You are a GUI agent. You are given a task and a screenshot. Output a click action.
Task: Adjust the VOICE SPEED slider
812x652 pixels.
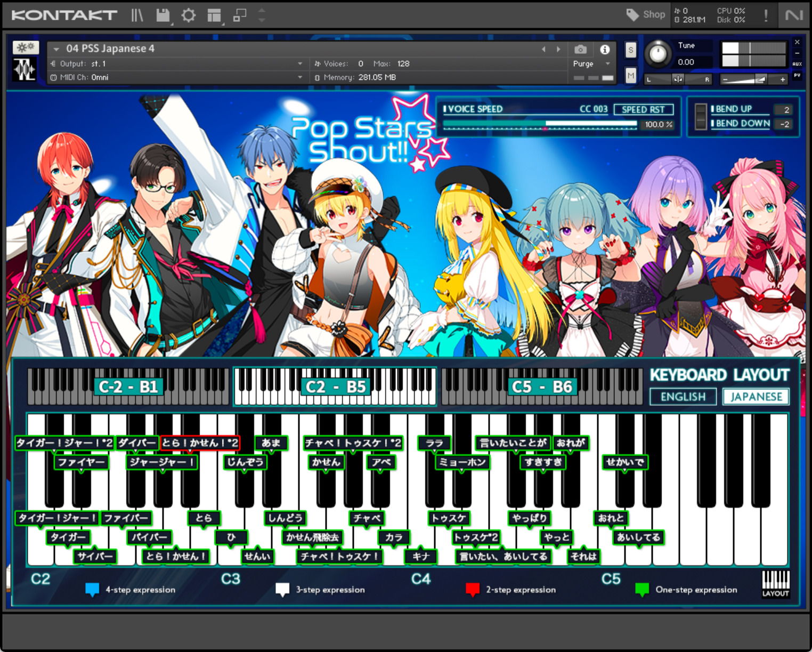pos(540,124)
